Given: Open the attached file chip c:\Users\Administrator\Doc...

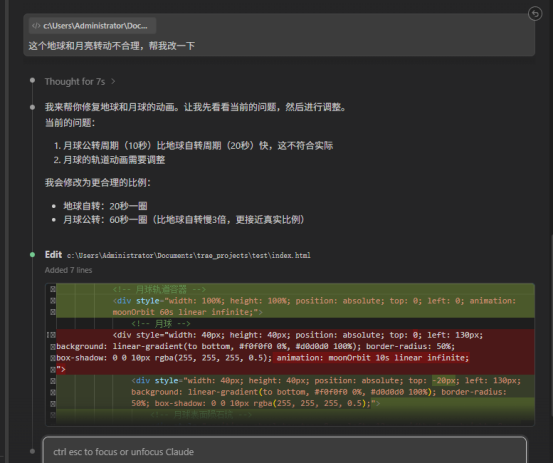Looking at the screenshot, I should tap(92, 26).
